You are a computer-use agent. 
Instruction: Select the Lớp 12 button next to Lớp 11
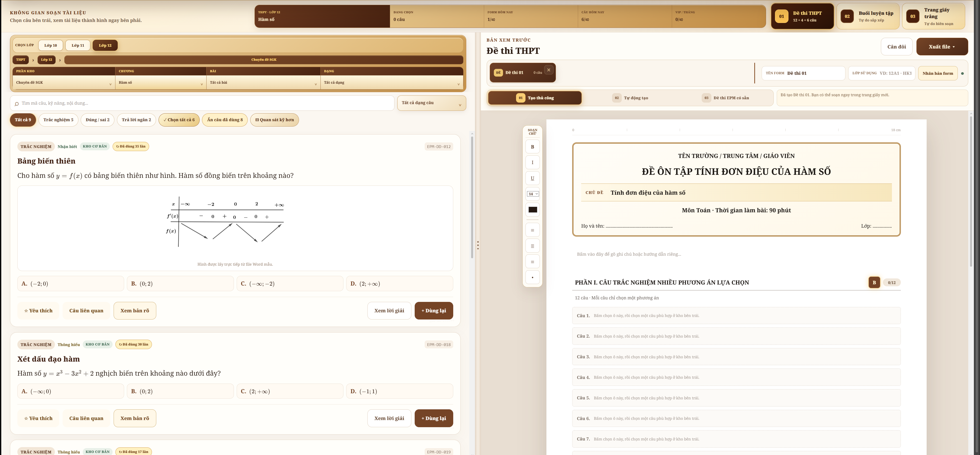[105, 45]
